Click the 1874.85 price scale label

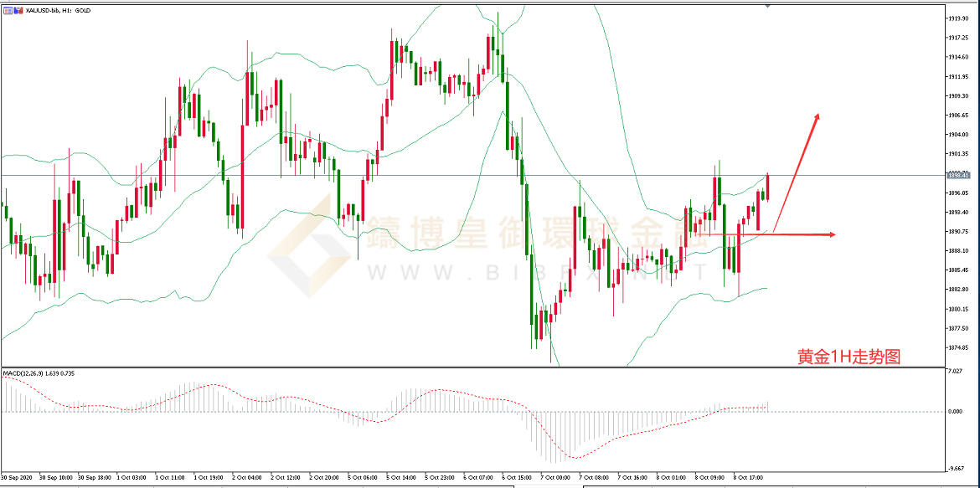(958, 347)
